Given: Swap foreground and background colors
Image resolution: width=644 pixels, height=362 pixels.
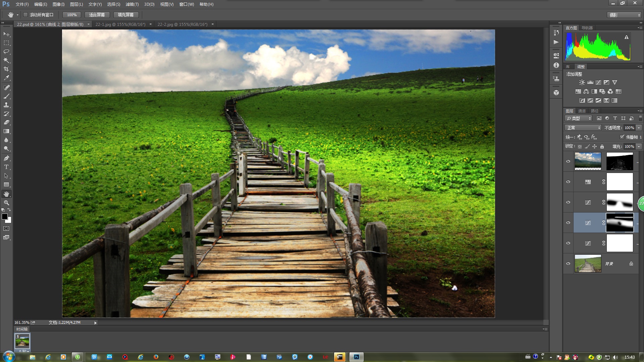Looking at the screenshot, I should [9, 209].
